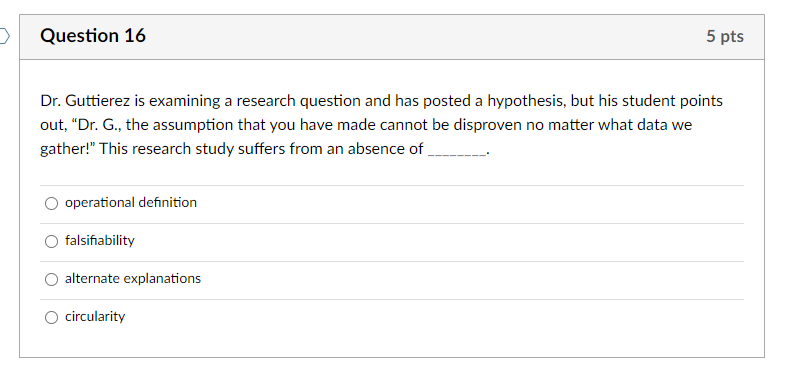
Task: Click the name 'Dr. Guttierez' in prompt
Action: (x=85, y=101)
